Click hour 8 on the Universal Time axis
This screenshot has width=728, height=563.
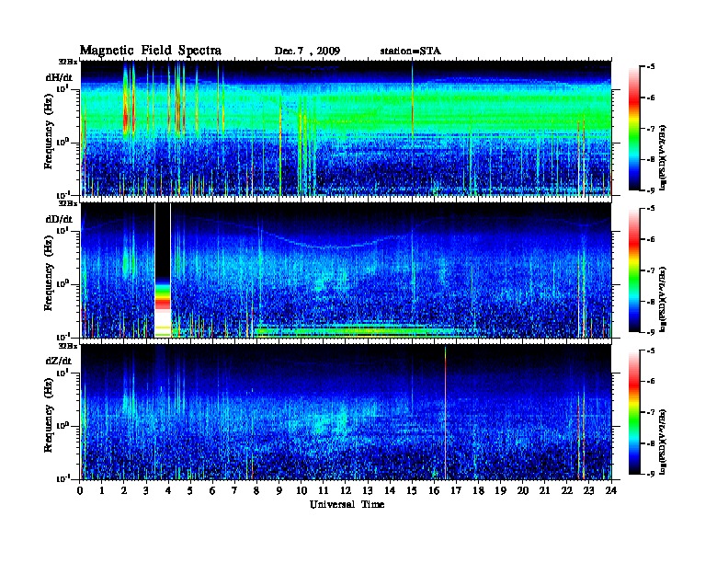point(256,490)
